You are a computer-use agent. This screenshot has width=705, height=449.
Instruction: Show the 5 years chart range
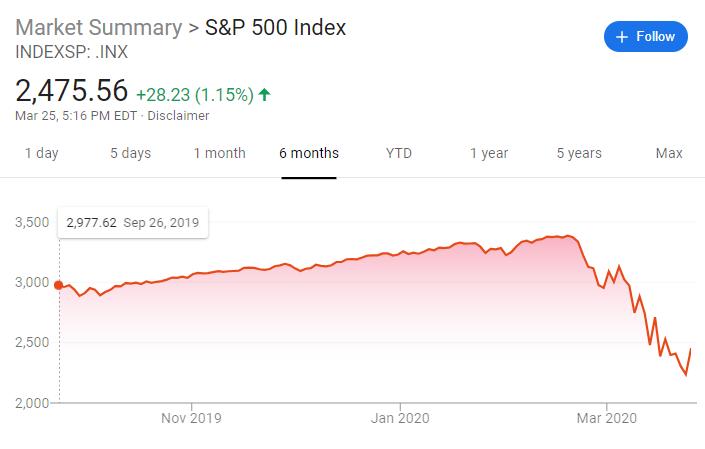579,153
